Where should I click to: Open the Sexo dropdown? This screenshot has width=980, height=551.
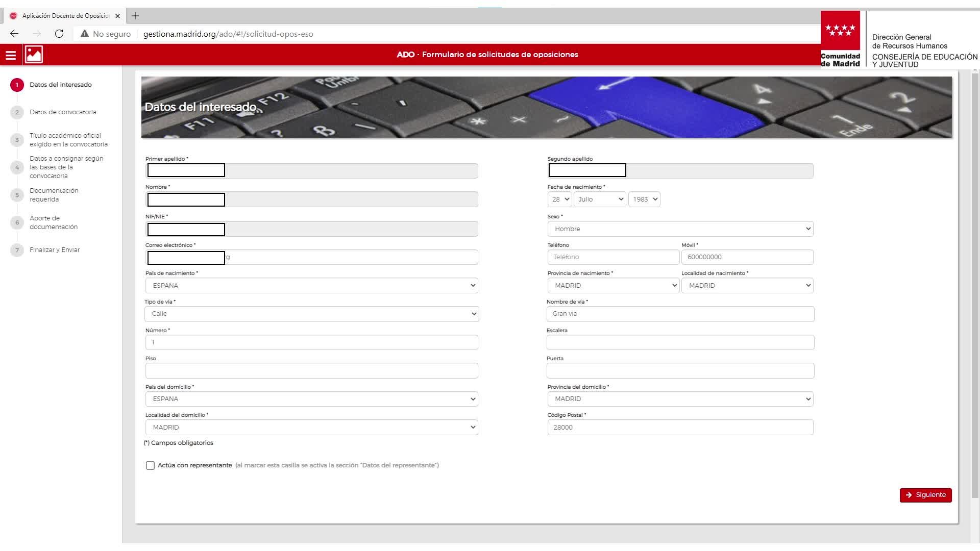[680, 229]
